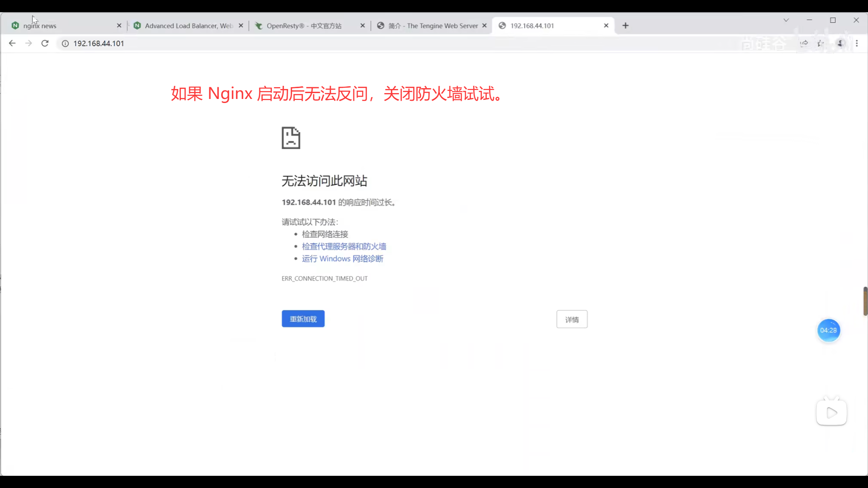Expand the tab search chevron
The width and height of the screenshot is (868, 488).
point(786,20)
